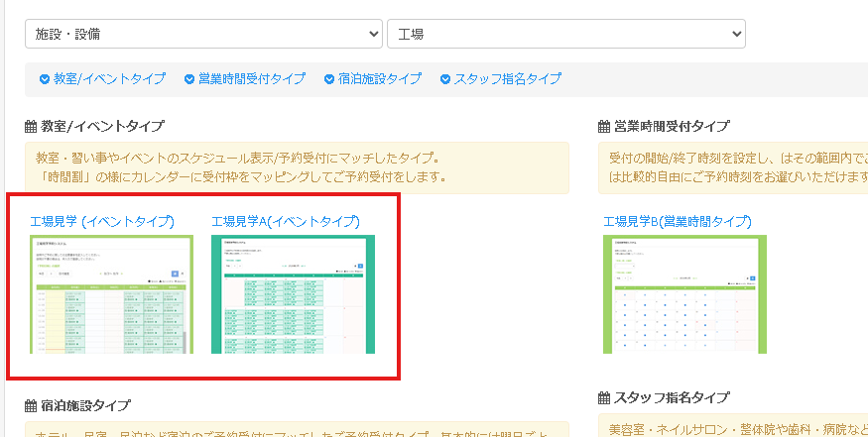Screen dimensions: 868x437
Task: Open the 工場見学B(営業時間タイプ) sample link
Action: [678, 222]
